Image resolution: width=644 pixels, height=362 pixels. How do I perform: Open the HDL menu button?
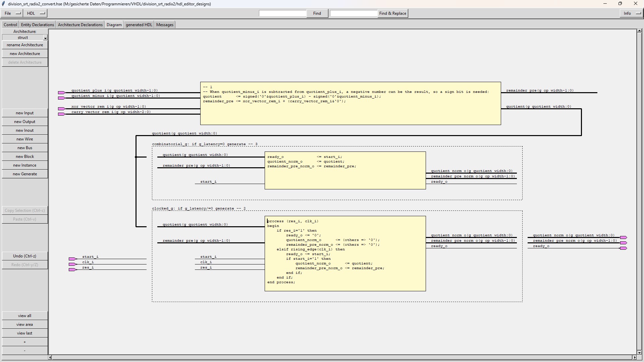pos(36,13)
